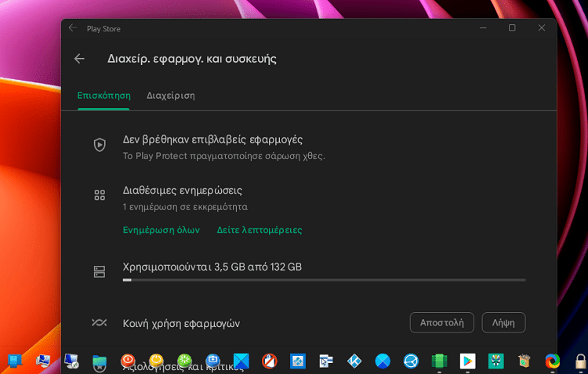This screenshot has width=588, height=374.
Task: Click the padlock icon in the taskbar
Action: click(x=581, y=362)
